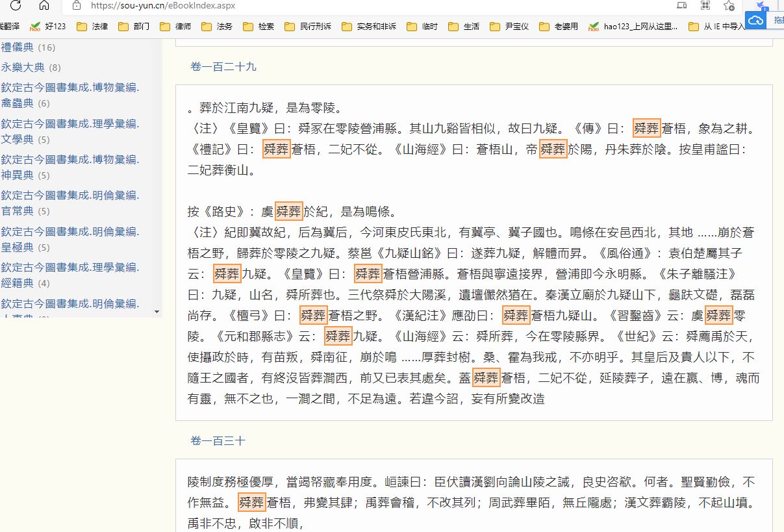Screen dimensions: 784x532
Task: Open 博物彙編.禽蟲典 (6) category
Action: coord(70,95)
